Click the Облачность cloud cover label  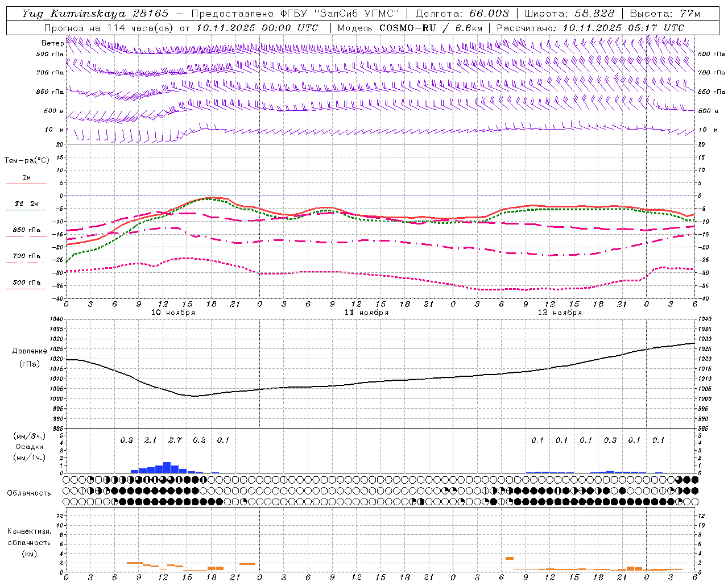coord(29,493)
